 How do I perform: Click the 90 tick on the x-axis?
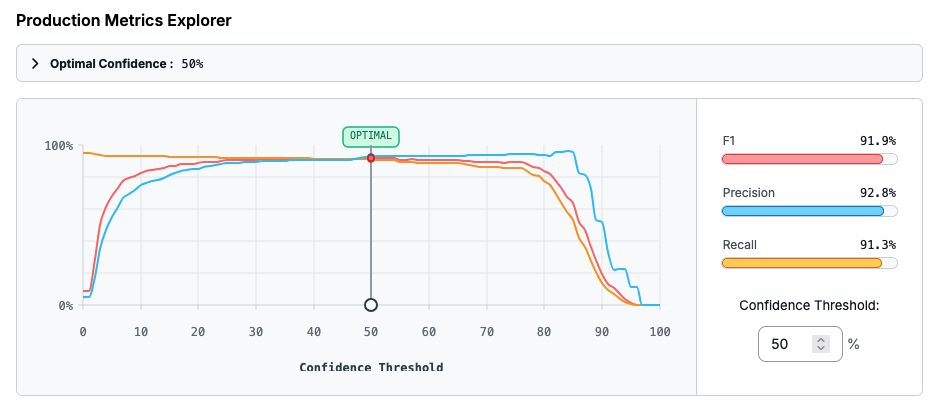click(602, 331)
